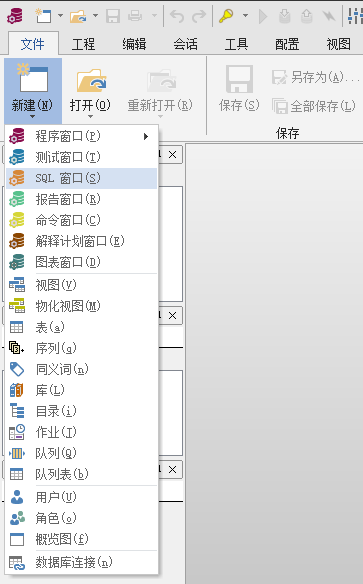Open the 视图 ribbon tab
This screenshot has width=363, height=584.
point(338,44)
